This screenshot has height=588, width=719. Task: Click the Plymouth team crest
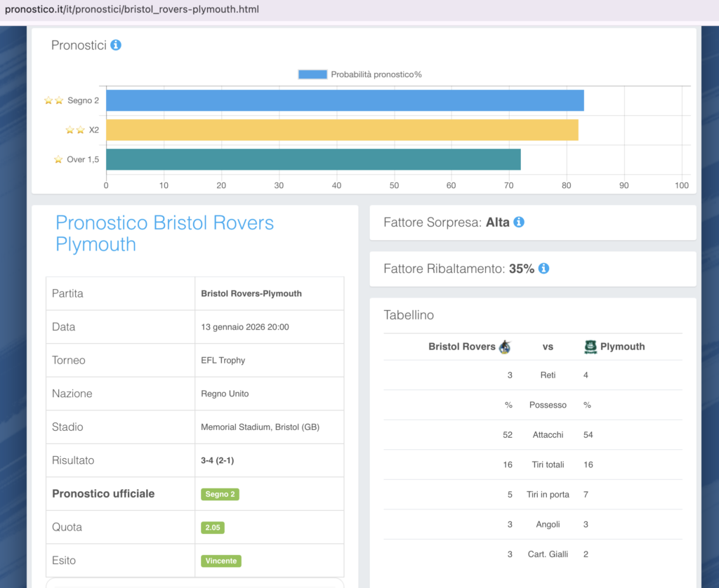point(591,347)
